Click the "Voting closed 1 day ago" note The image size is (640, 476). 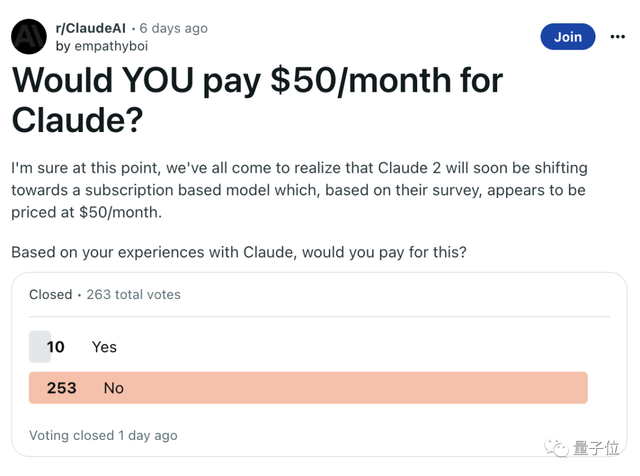tap(103, 435)
